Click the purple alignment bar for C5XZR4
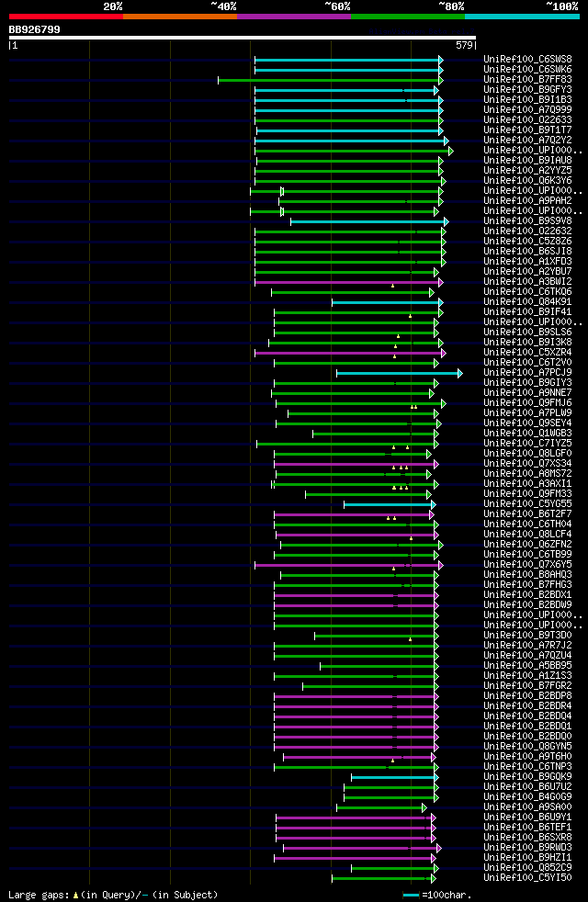The height and width of the screenshot is (902, 588). click(348, 354)
